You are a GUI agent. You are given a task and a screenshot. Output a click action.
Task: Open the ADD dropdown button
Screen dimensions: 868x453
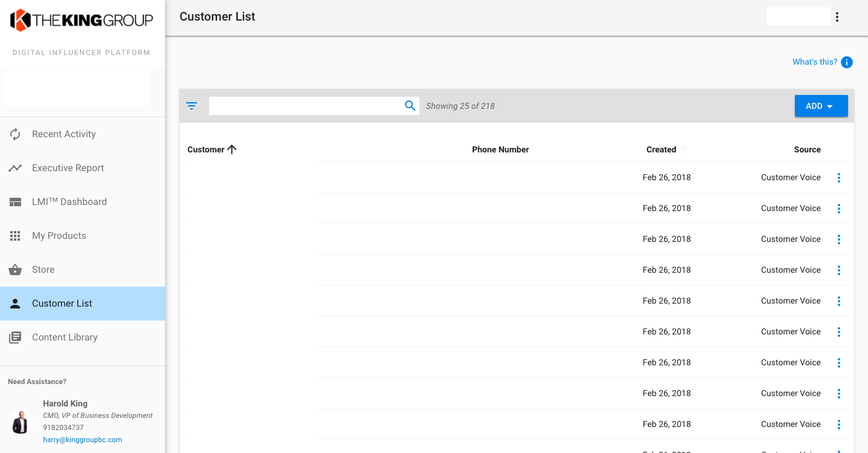821,106
